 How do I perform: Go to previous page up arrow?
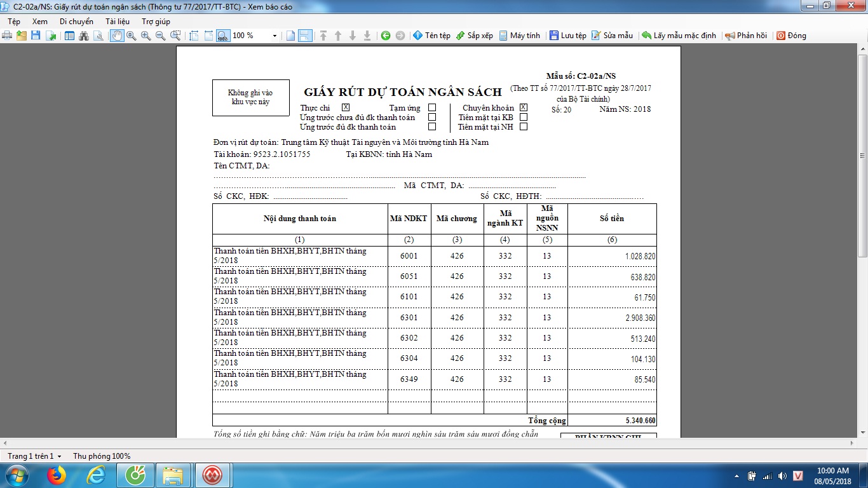pyautogui.click(x=338, y=36)
